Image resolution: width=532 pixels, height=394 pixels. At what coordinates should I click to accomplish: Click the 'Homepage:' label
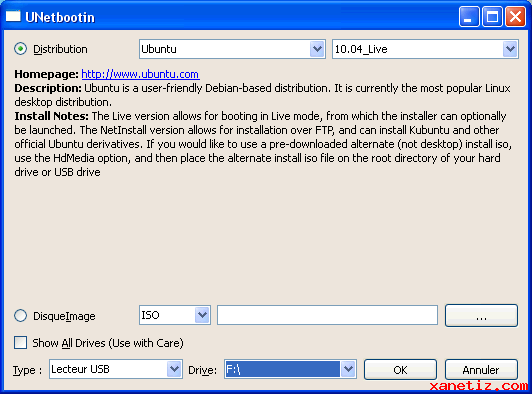[46, 74]
